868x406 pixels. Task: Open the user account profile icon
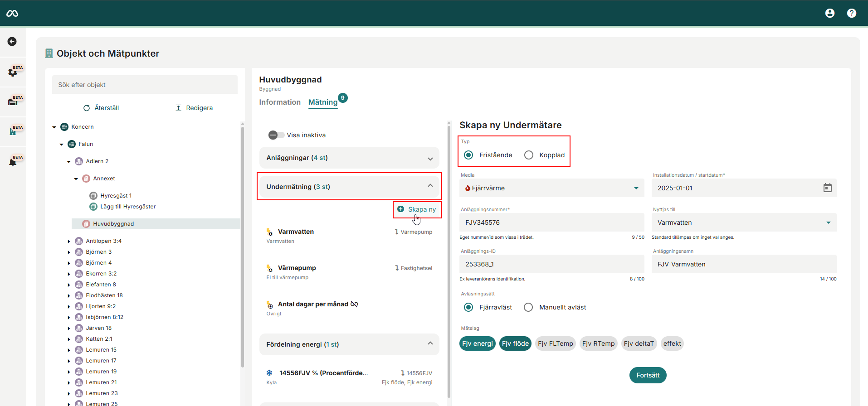(x=829, y=13)
